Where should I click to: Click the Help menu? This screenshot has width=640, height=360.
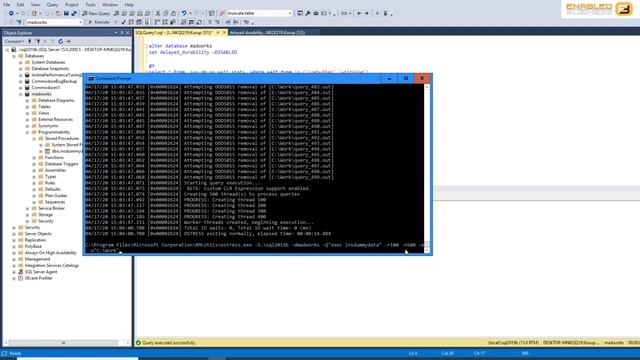(x=129, y=4)
